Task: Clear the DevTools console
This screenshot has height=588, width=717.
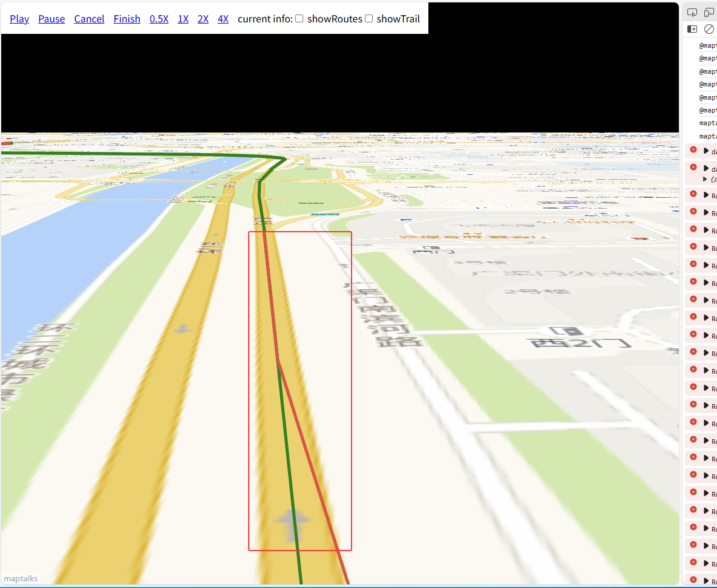Action: 709,29
